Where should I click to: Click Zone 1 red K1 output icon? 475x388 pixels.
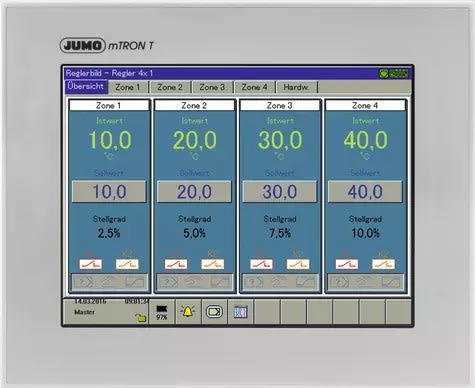pyautogui.click(x=91, y=264)
